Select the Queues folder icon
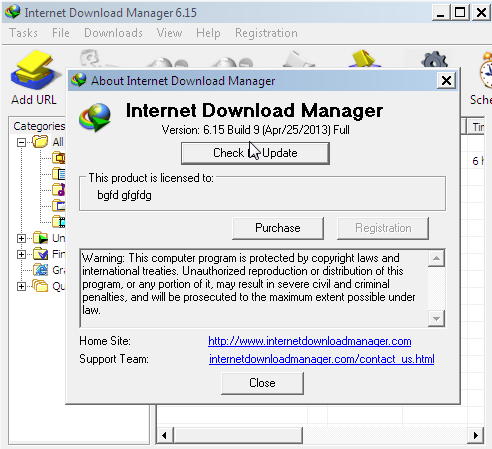The width and height of the screenshot is (492, 449). point(40,286)
